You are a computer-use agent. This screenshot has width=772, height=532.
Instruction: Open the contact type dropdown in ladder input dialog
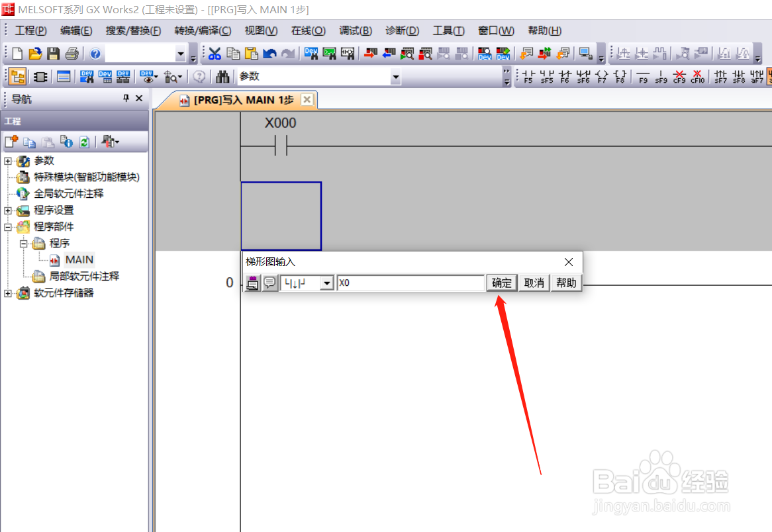326,283
